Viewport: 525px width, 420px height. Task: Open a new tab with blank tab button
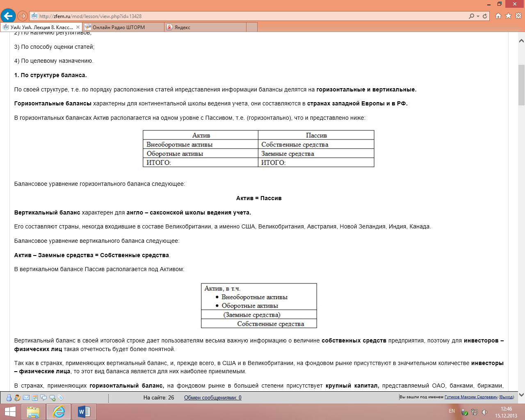pyautogui.click(x=252, y=27)
